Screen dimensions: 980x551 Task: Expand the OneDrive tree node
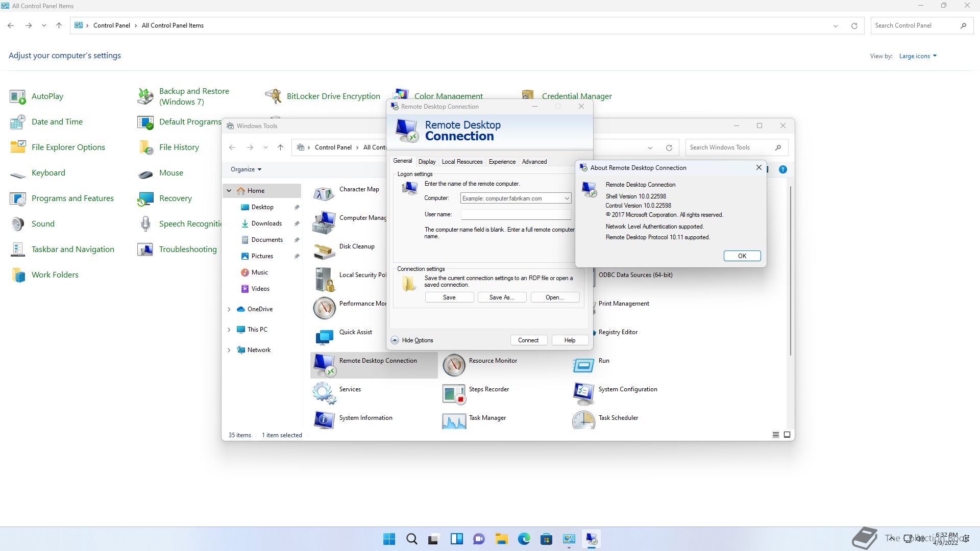tap(229, 309)
